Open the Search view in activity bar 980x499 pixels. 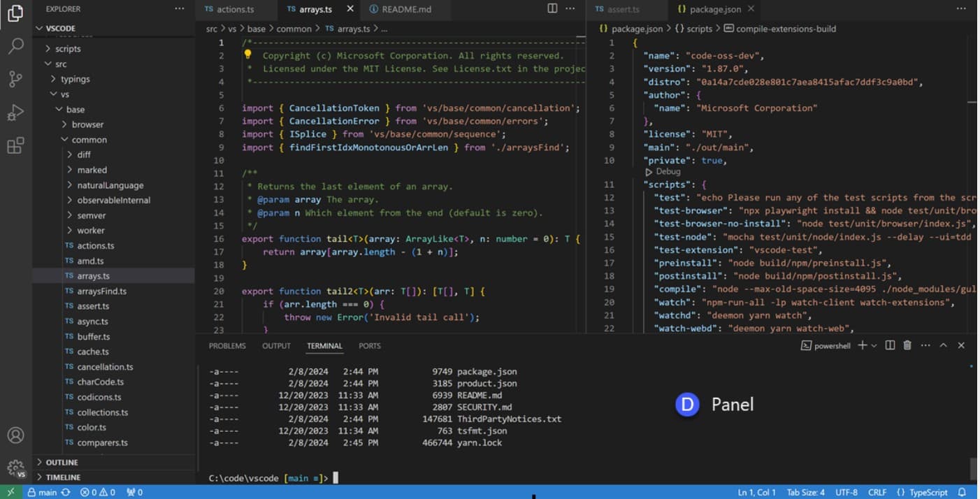click(x=15, y=46)
